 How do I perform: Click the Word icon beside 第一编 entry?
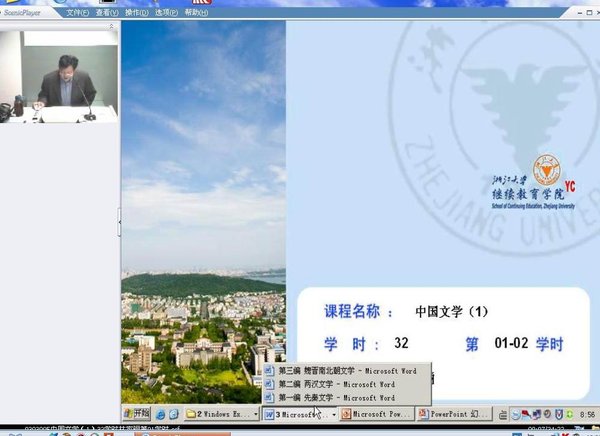(269, 396)
